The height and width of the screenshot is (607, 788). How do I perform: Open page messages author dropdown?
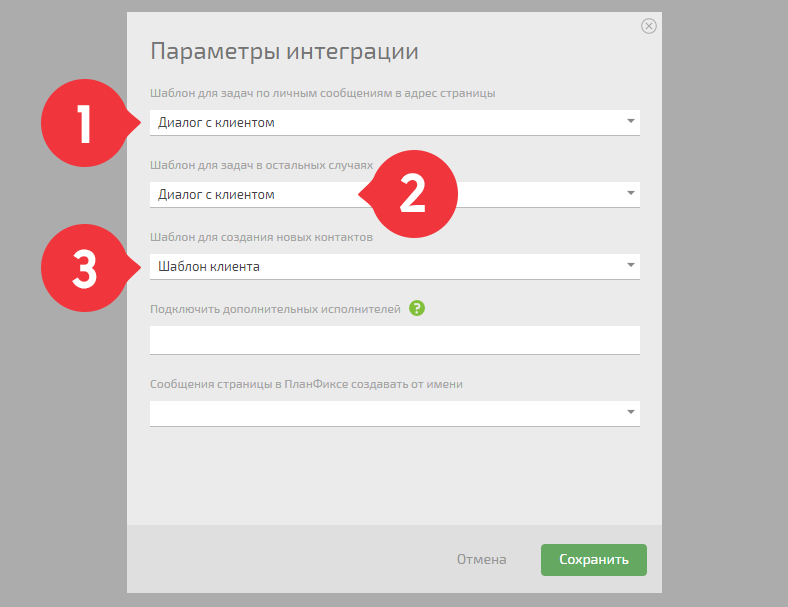(395, 413)
